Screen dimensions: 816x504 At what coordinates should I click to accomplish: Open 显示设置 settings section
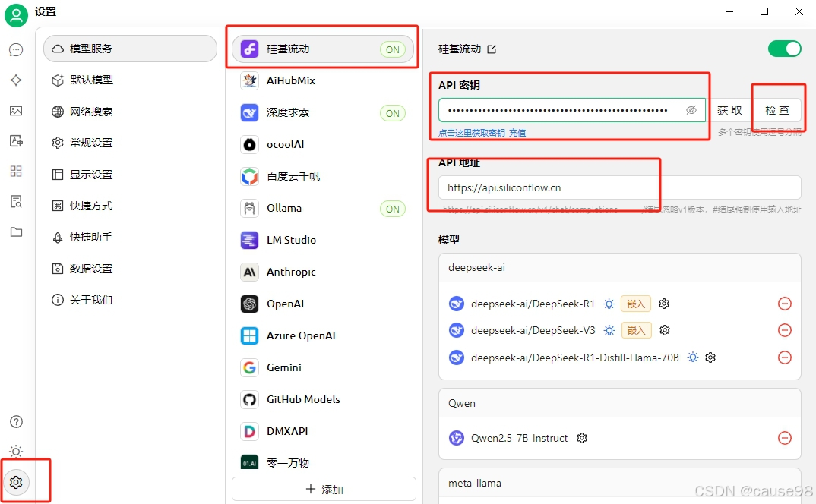pyautogui.click(x=130, y=175)
